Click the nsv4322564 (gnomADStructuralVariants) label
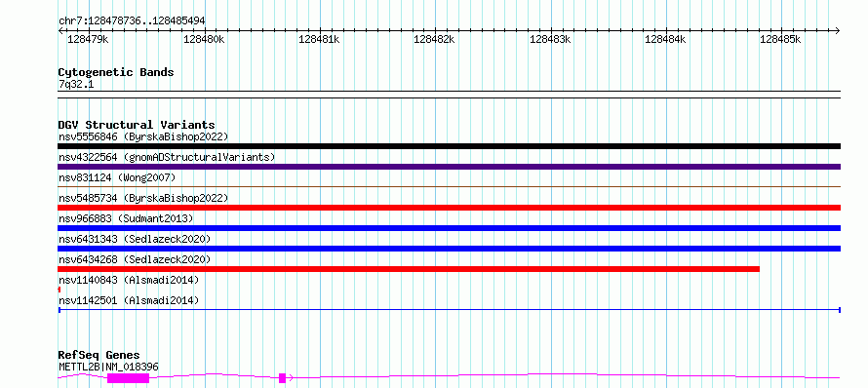The height and width of the screenshot is (388, 868). coord(167,157)
